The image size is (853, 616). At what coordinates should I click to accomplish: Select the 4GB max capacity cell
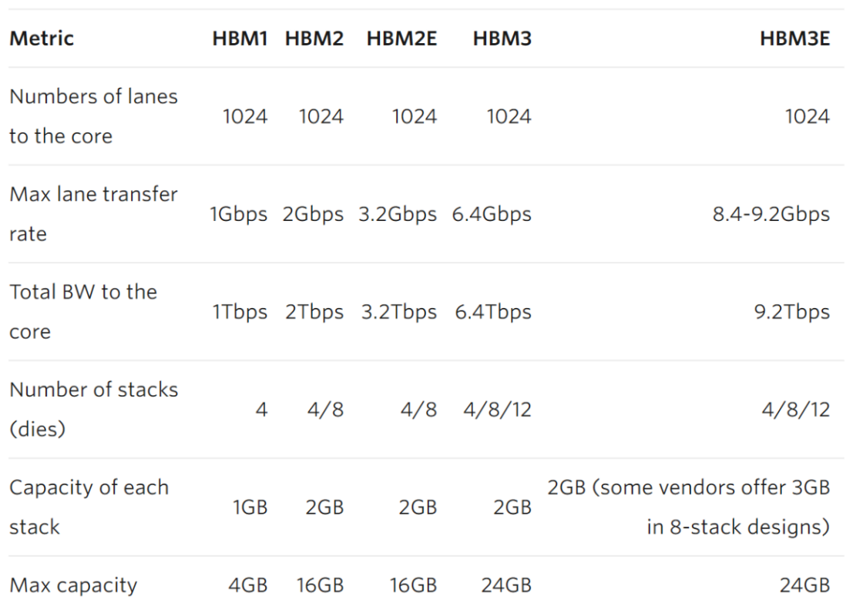pyautogui.click(x=247, y=585)
